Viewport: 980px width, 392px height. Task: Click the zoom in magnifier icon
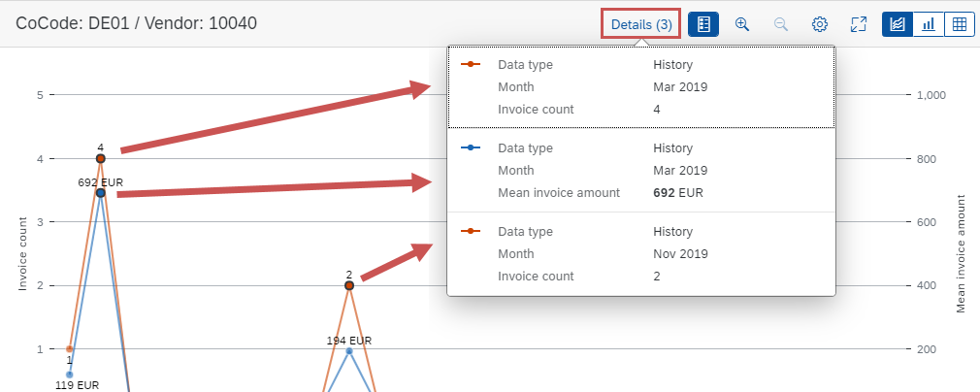pos(742,24)
